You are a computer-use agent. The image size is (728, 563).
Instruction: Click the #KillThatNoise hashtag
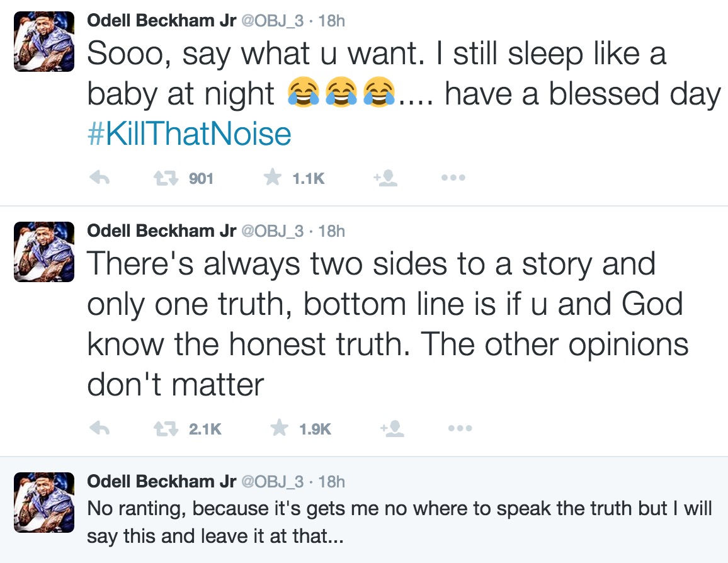point(190,134)
